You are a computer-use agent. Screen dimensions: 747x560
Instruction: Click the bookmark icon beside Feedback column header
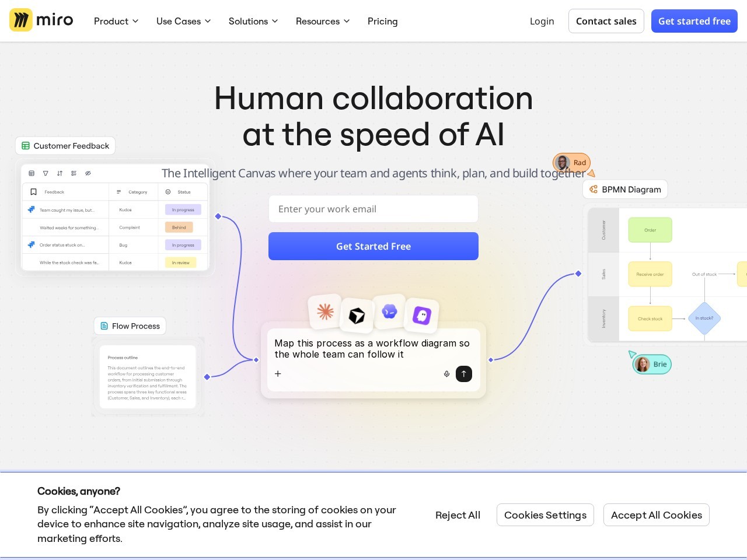33,192
